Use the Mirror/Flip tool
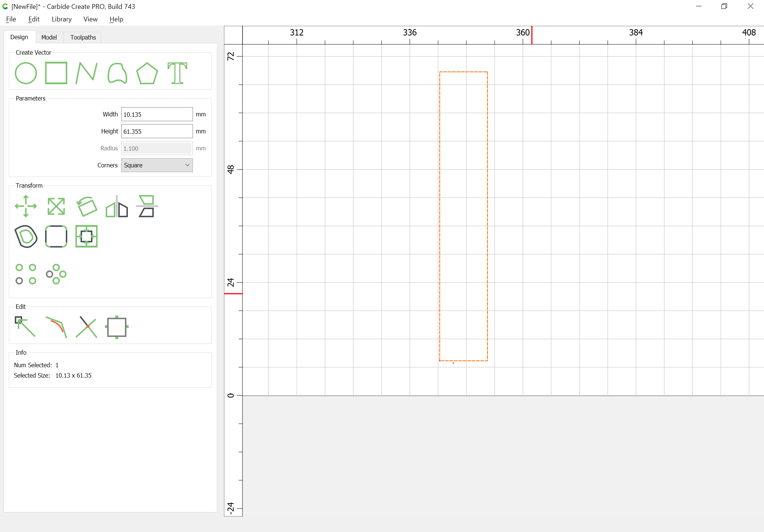 click(x=117, y=206)
